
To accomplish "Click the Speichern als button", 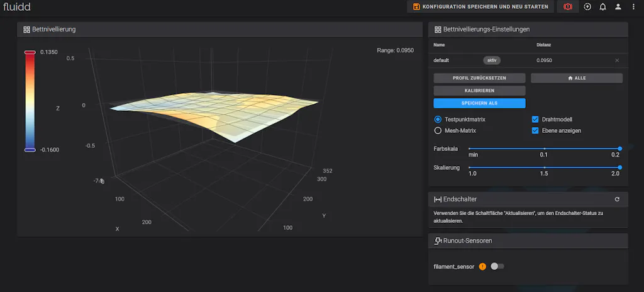I will tap(479, 103).
